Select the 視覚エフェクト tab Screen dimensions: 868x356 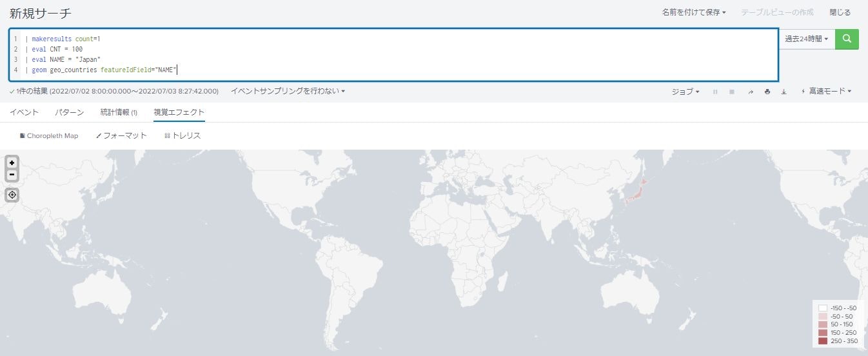click(179, 112)
